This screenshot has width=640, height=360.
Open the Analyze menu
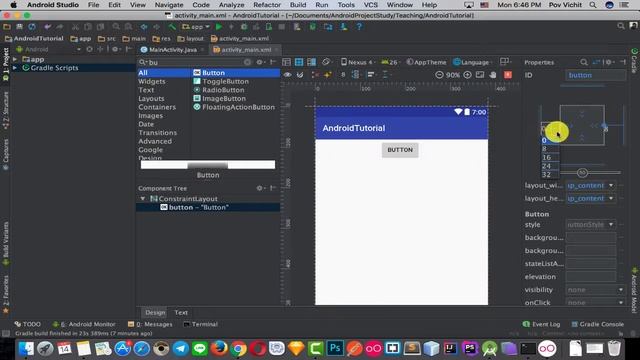(231, 5)
